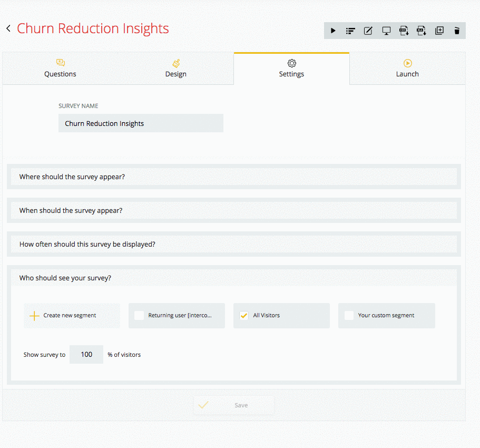Click Create new segment
The width and height of the screenshot is (480, 448).
(x=72, y=316)
